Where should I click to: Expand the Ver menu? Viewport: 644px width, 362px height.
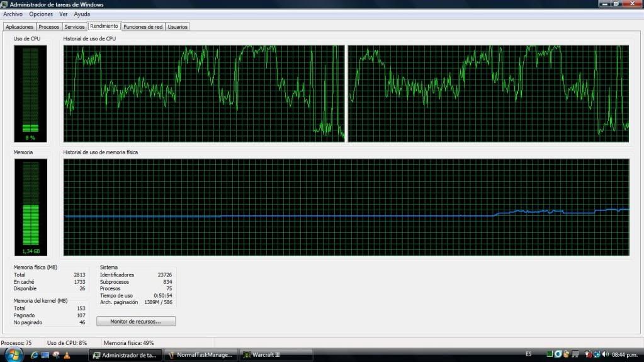[x=63, y=14]
